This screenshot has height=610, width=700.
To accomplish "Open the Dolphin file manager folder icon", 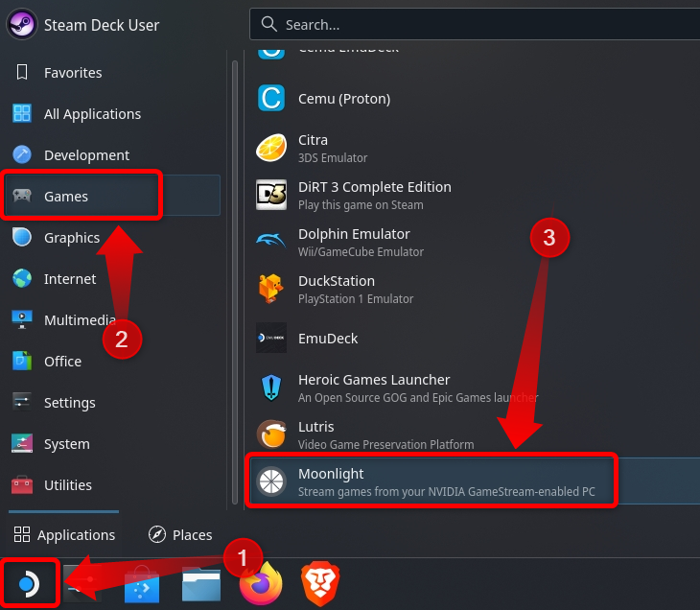I will click(201, 583).
